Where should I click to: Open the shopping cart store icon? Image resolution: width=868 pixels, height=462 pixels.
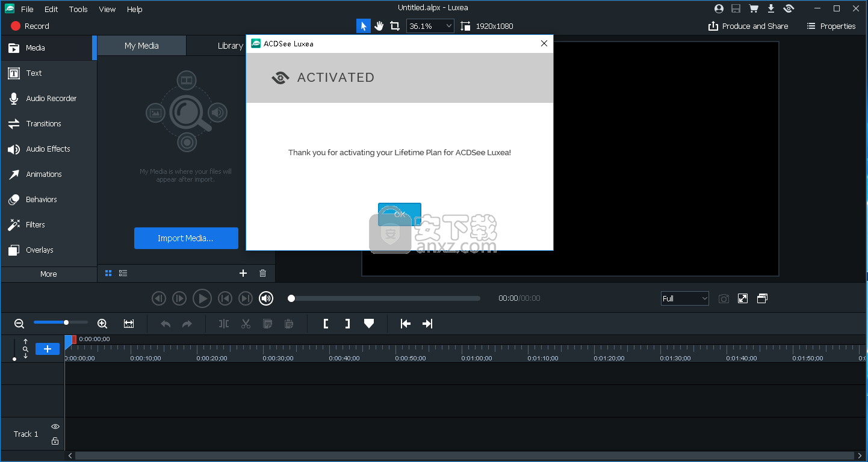(x=754, y=8)
